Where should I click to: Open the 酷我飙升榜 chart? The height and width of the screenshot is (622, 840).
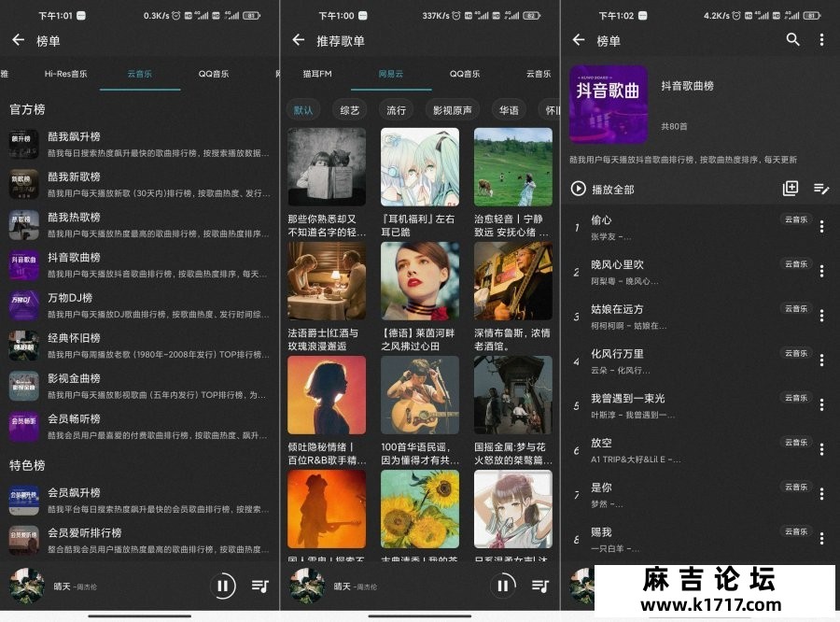[x=139, y=144]
